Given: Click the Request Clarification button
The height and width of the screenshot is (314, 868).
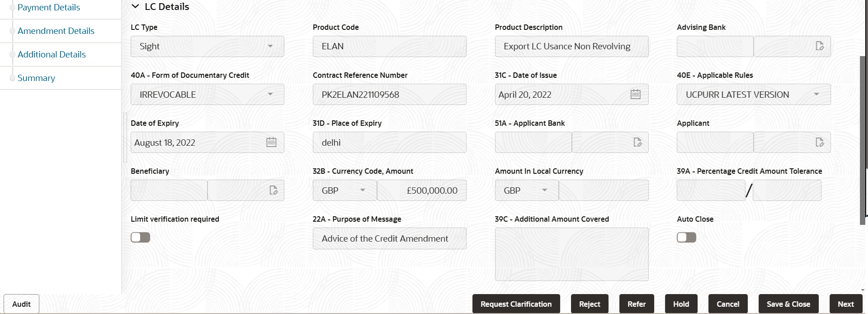Looking at the screenshot, I should [516, 304].
